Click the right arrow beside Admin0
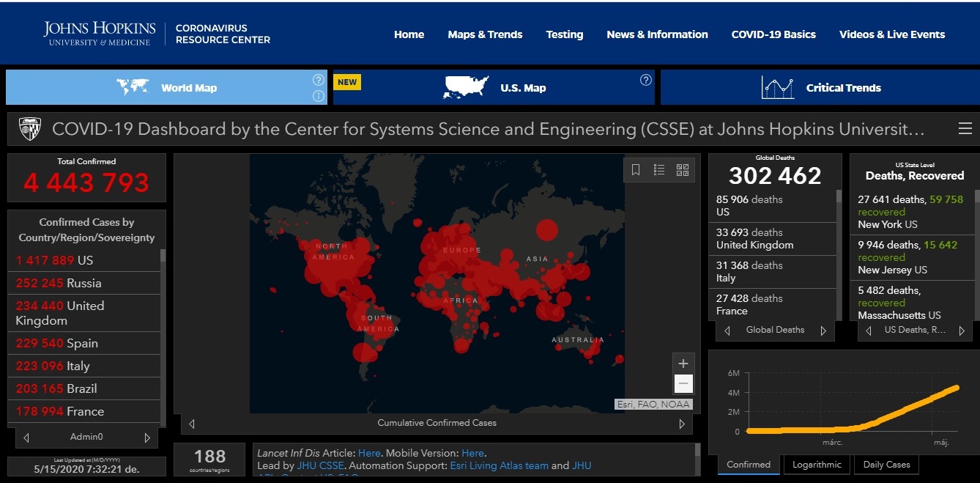 (147, 438)
